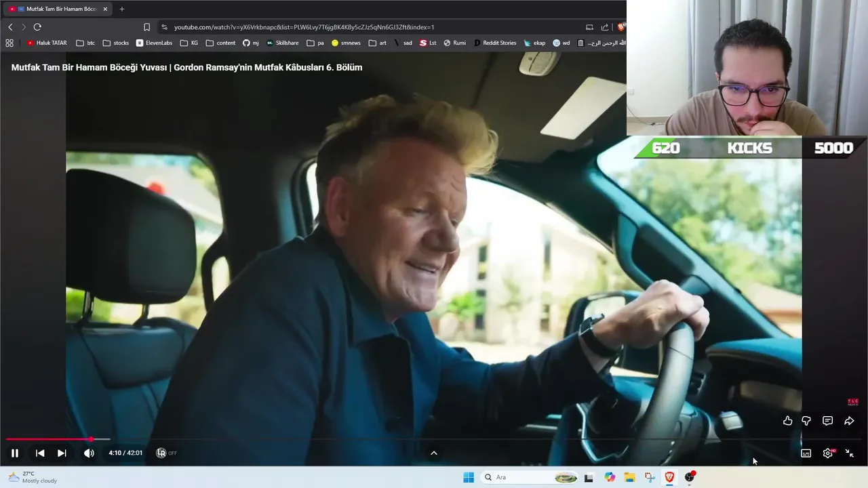Expand the content bookmark folder
This screenshot has height=488, width=868.
coord(220,43)
